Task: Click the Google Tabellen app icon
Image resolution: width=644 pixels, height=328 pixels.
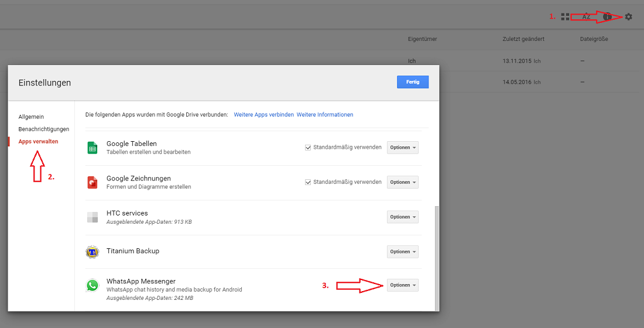Action: click(x=93, y=148)
